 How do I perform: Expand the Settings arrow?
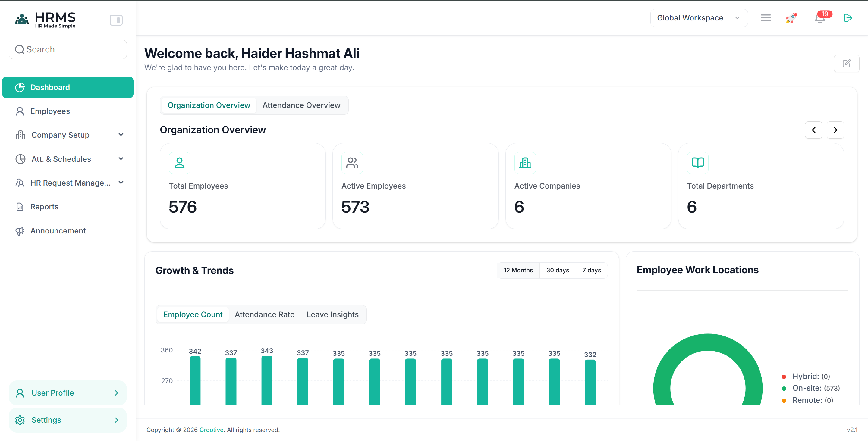(x=116, y=420)
